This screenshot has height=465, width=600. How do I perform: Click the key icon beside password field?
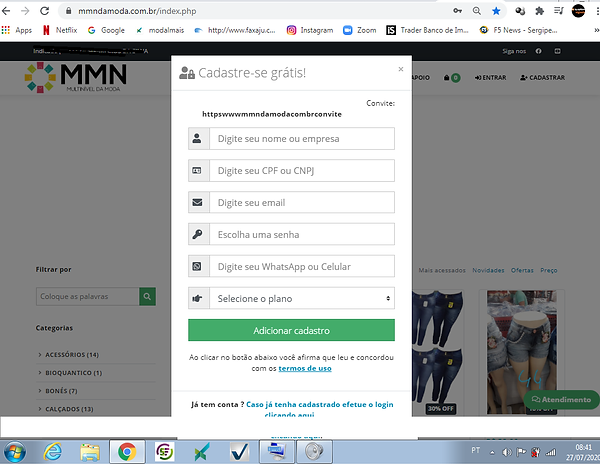pyautogui.click(x=197, y=234)
